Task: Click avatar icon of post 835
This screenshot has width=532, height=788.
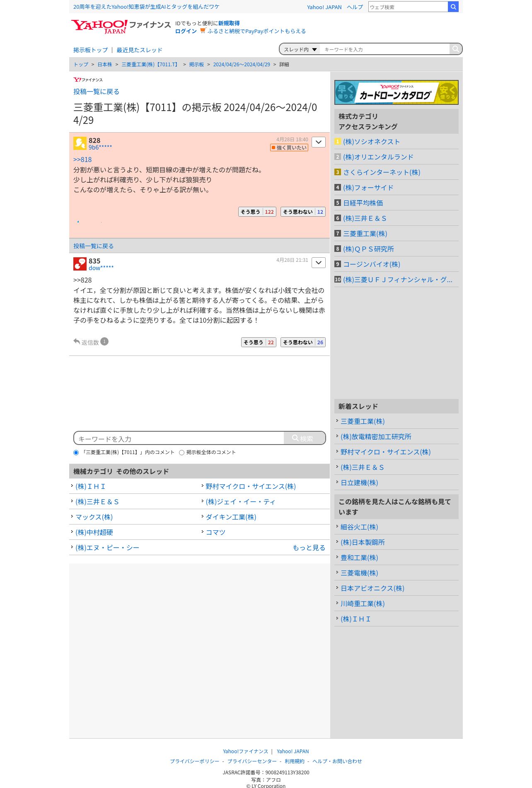Action: pyautogui.click(x=80, y=264)
